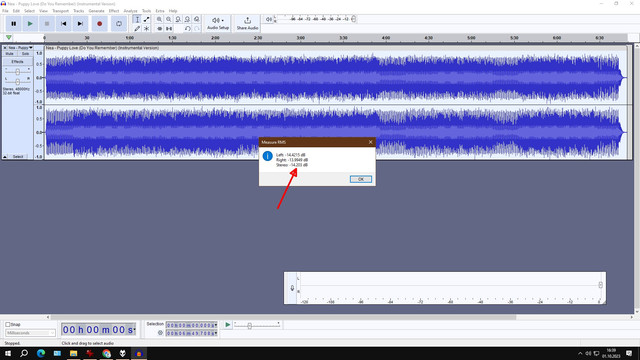Click the Zoom In magnifier
The width and height of the screenshot is (640, 360).
(x=159, y=19)
